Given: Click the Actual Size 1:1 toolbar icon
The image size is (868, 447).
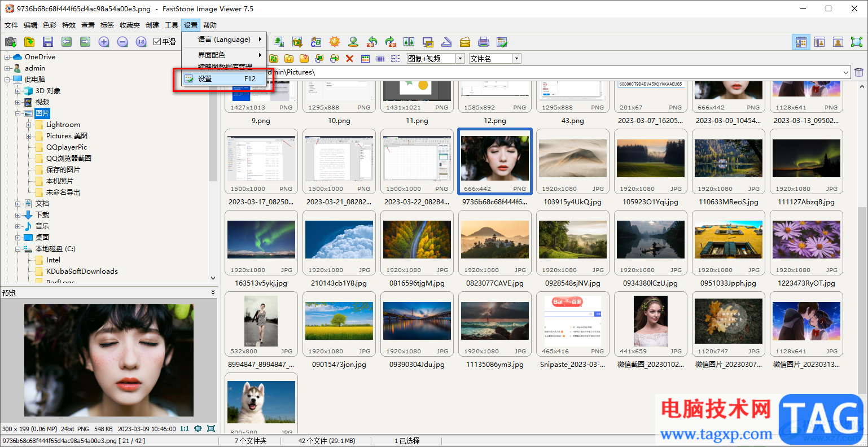Looking at the screenshot, I should [x=141, y=42].
